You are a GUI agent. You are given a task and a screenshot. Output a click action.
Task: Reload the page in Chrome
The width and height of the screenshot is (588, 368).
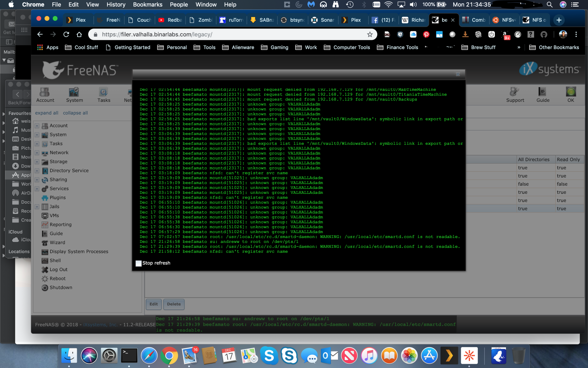pos(66,35)
